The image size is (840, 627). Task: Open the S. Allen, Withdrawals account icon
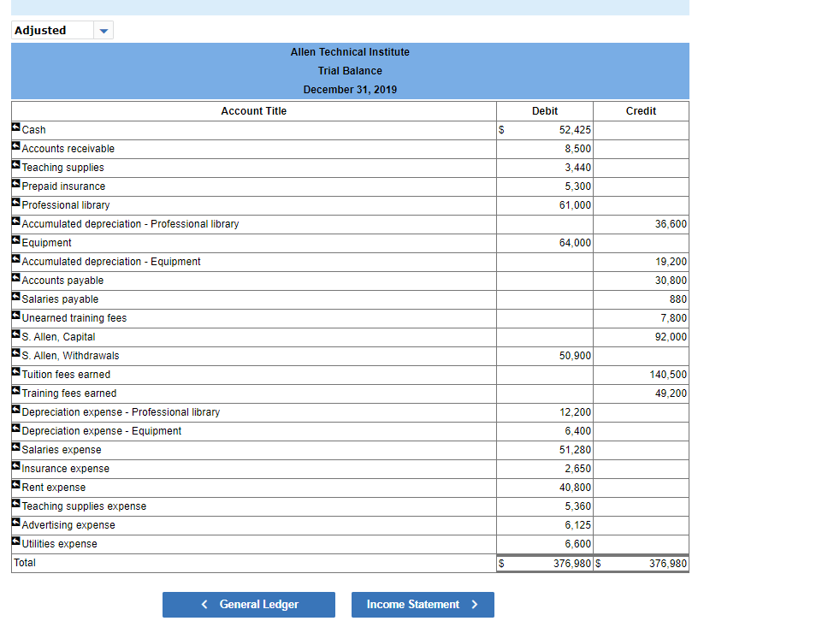15,355
